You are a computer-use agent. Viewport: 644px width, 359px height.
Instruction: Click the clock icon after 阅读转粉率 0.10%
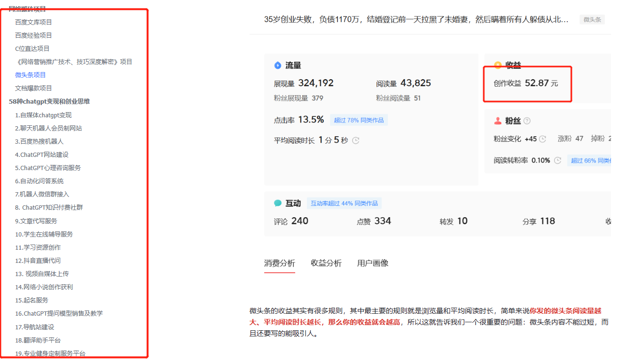click(x=557, y=160)
